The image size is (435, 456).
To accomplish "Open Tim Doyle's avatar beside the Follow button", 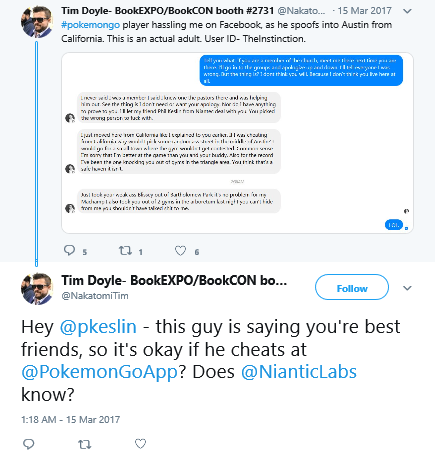I will tap(37, 289).
